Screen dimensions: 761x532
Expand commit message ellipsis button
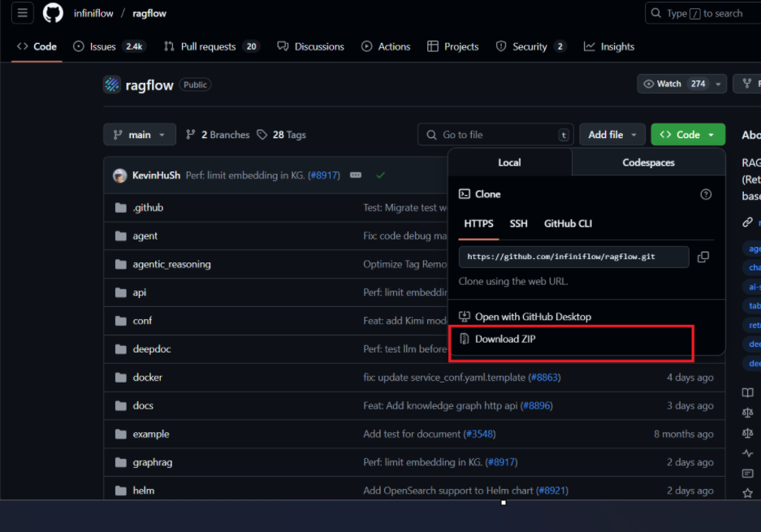pos(356,175)
